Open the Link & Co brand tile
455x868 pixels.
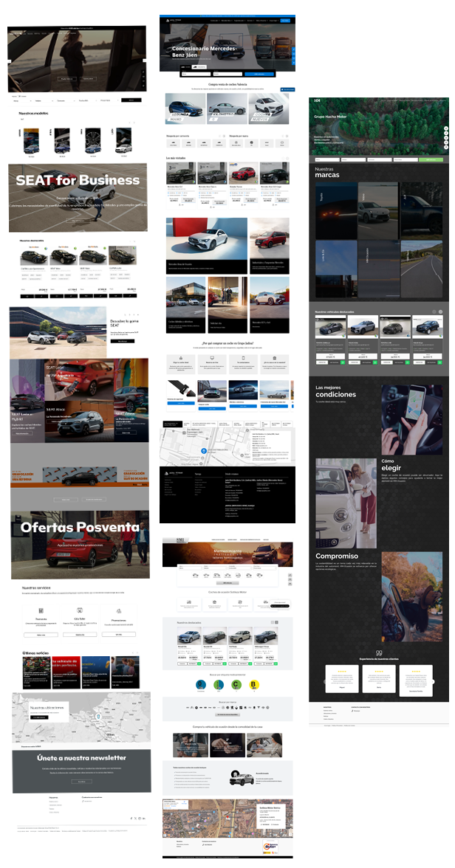(336, 269)
